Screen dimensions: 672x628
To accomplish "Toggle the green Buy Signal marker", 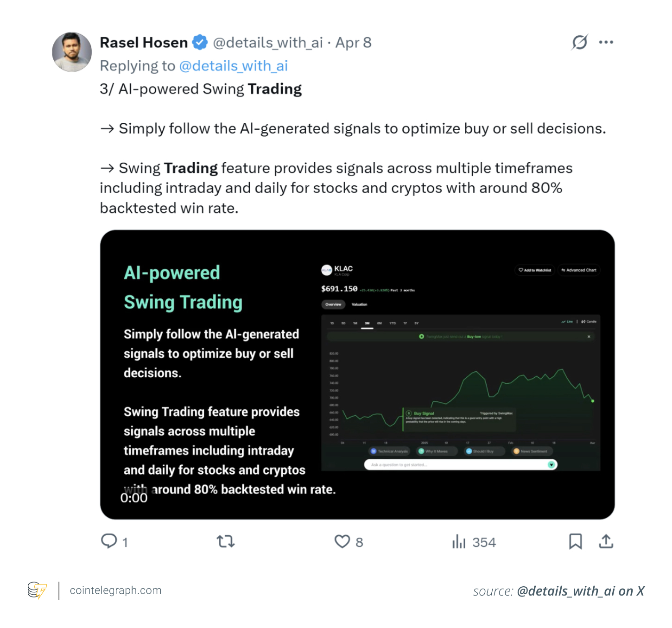I will coord(409,413).
